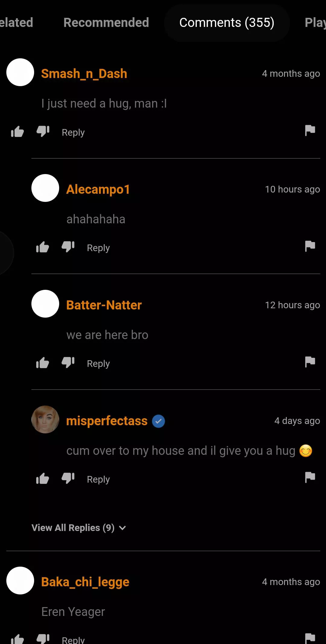Reply to Batter-Natter's comment
Image resolution: width=326 pixels, height=644 pixels.
coord(98,363)
